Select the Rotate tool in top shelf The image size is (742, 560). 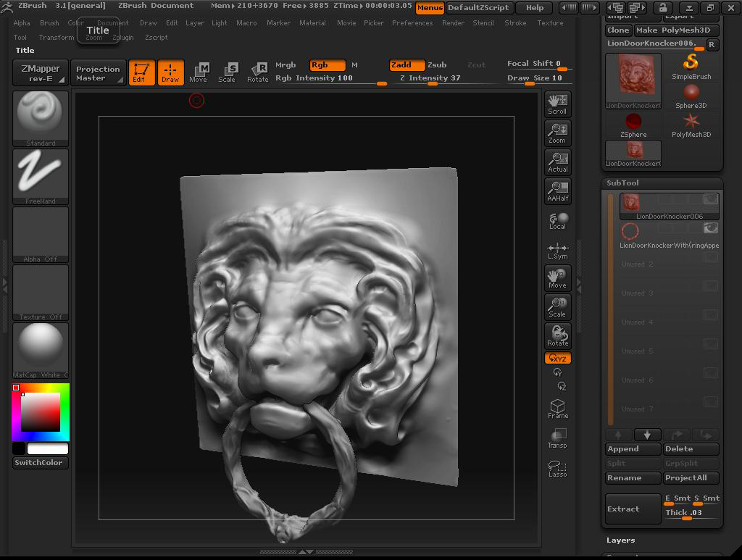(258, 72)
